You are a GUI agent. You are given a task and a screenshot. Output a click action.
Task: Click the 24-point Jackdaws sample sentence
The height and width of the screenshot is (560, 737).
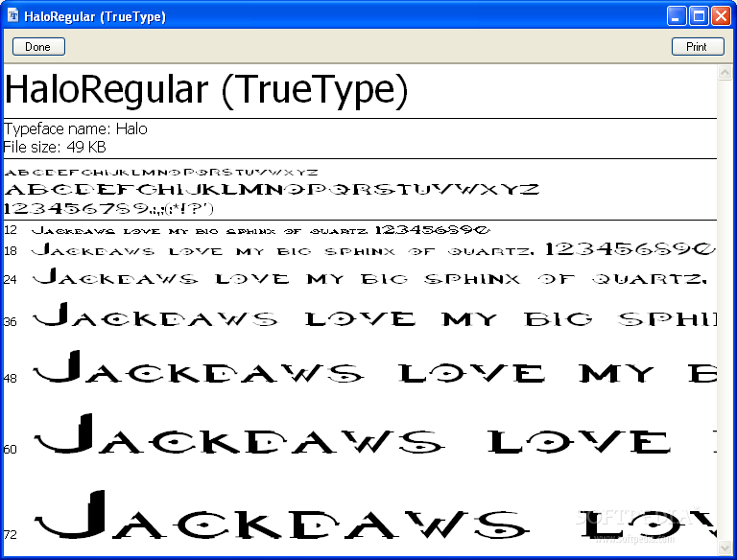[369, 277]
